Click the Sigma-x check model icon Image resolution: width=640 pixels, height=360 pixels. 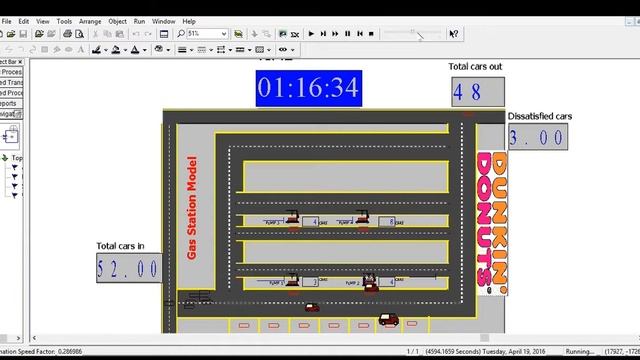295,34
